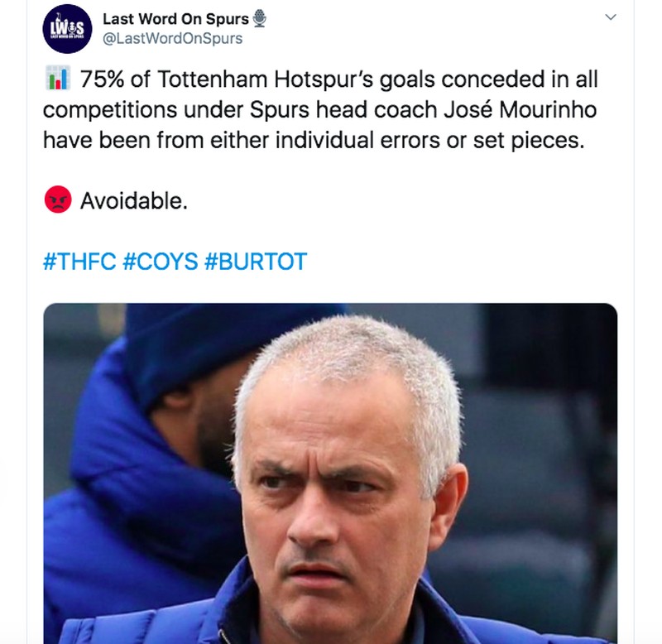Viewport: 662px width, 644px height.
Task: Open the #THFC hashtag
Action: pyautogui.click(x=78, y=260)
